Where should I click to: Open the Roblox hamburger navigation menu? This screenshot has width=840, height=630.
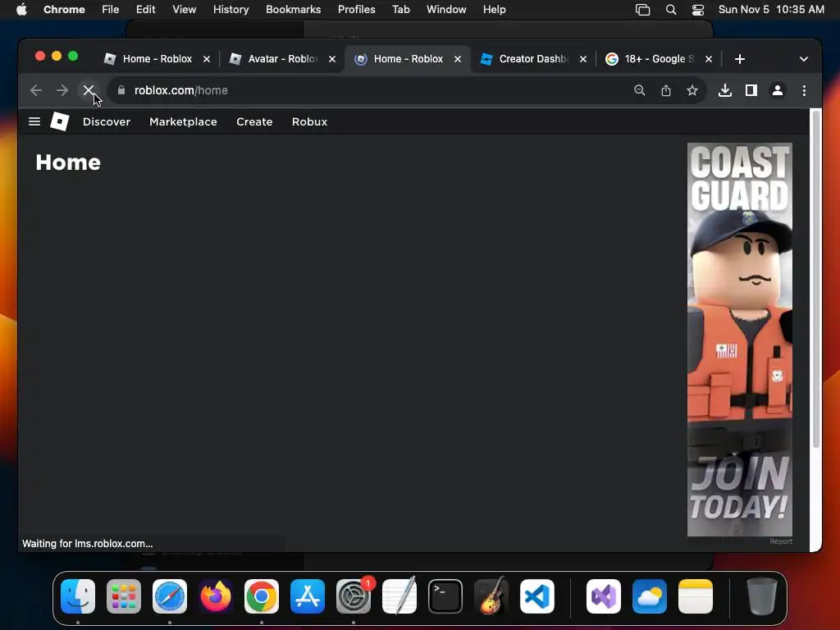point(34,121)
